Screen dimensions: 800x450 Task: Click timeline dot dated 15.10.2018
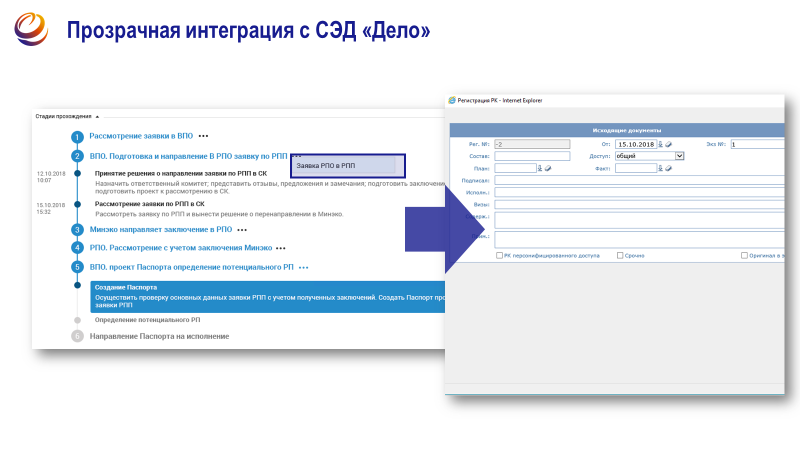tap(78, 204)
